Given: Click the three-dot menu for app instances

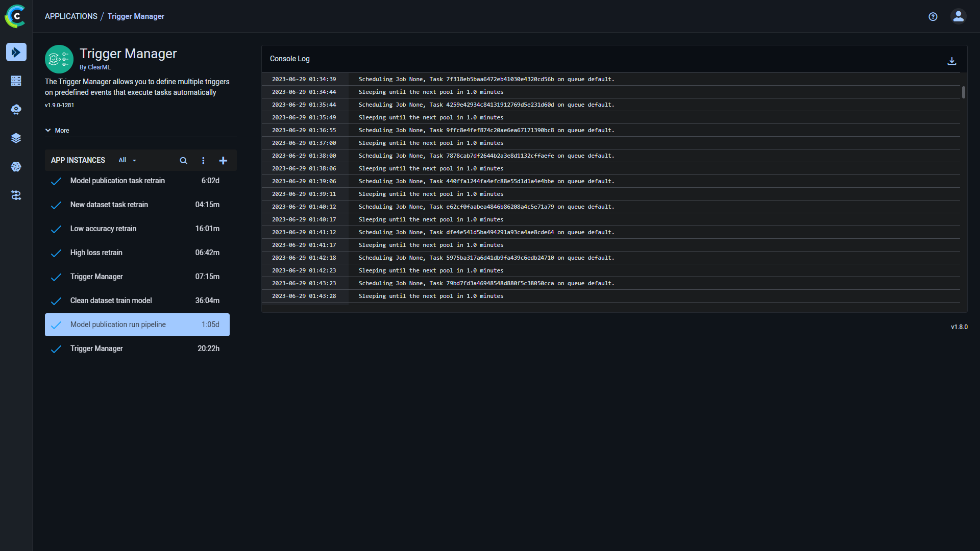Looking at the screenshot, I should pyautogui.click(x=203, y=160).
